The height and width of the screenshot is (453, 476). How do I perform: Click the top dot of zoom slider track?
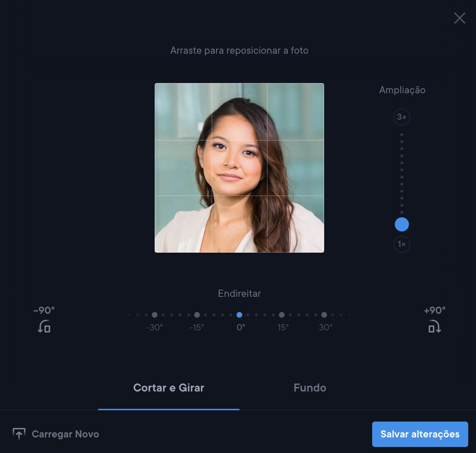pos(402,135)
